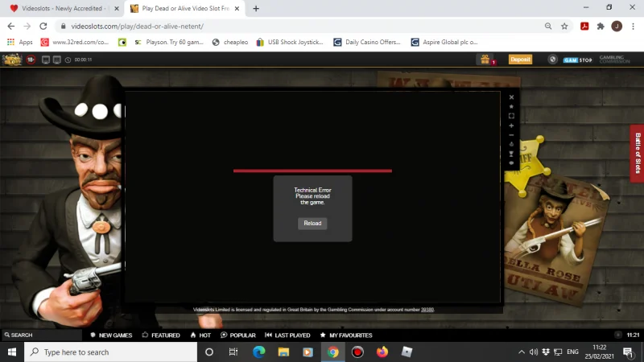644x362 pixels.
Task: Open the Chrome profile avatar
Action: pyautogui.click(x=617, y=27)
